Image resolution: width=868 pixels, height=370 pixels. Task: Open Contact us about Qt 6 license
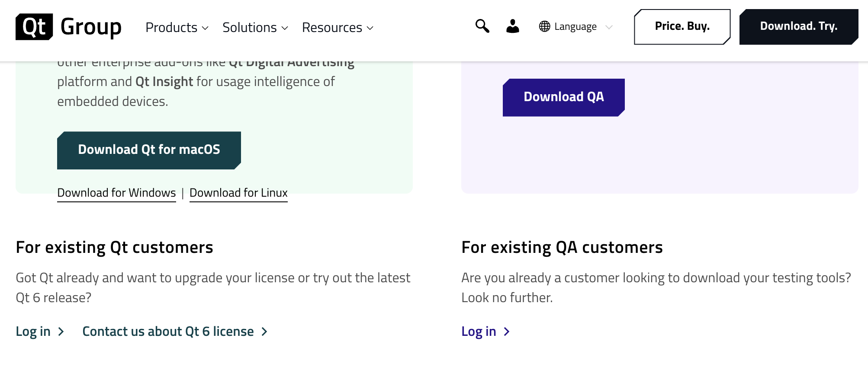click(x=168, y=332)
